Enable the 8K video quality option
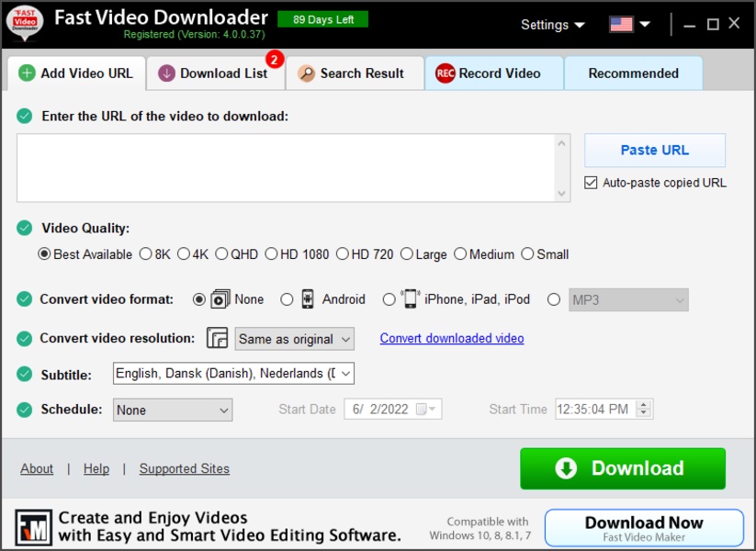 coord(145,254)
